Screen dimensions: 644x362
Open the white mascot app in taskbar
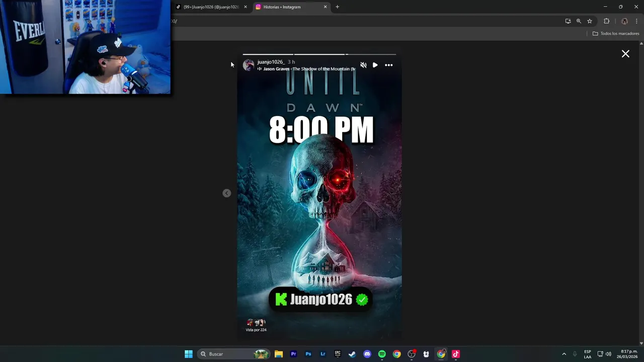[x=426, y=354]
